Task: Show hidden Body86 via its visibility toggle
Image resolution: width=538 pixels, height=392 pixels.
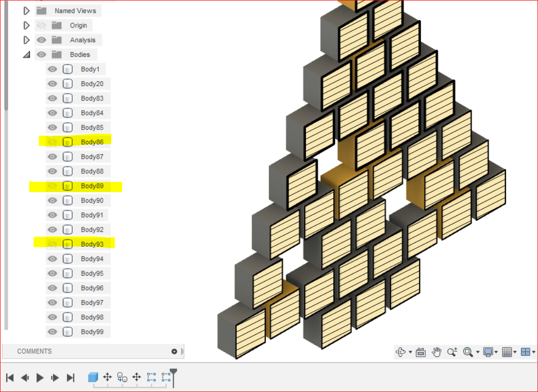Action: 52,142
